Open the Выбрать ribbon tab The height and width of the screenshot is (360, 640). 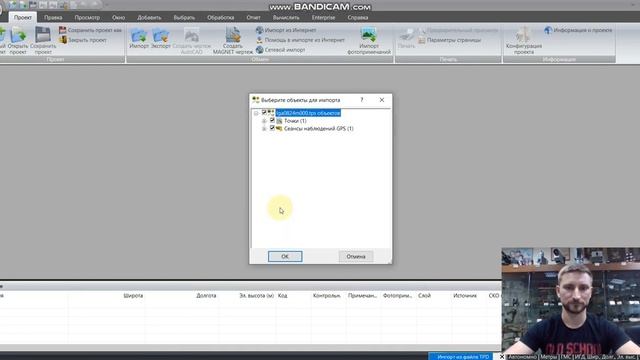pyautogui.click(x=184, y=18)
